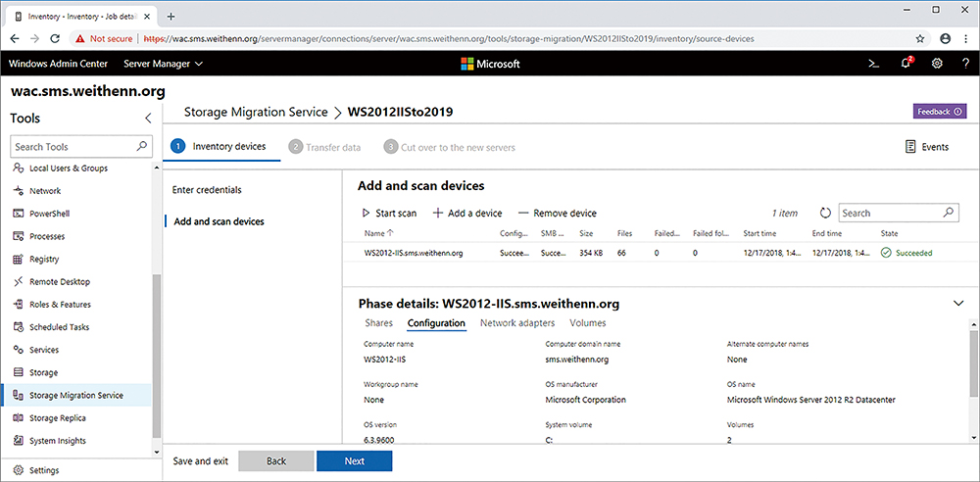Click the device Search field

(898, 213)
